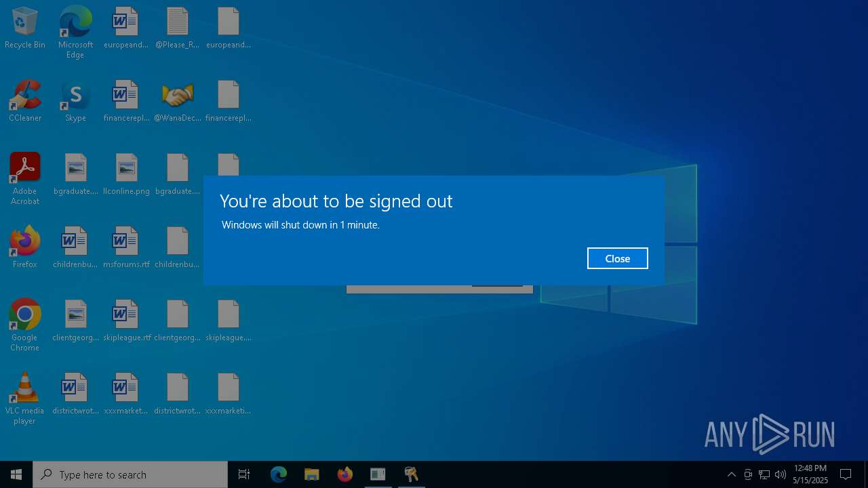This screenshot has height=488, width=868.
Task: Open Microsoft Edge from the taskbar
Action: pyautogui.click(x=278, y=474)
